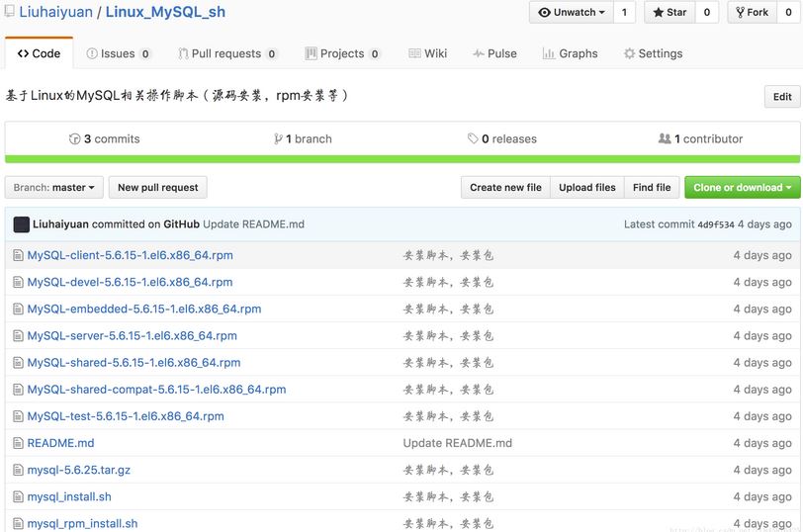The height and width of the screenshot is (532, 803).
Task: Click the people icon beside 1 contributor
Action: click(x=665, y=138)
